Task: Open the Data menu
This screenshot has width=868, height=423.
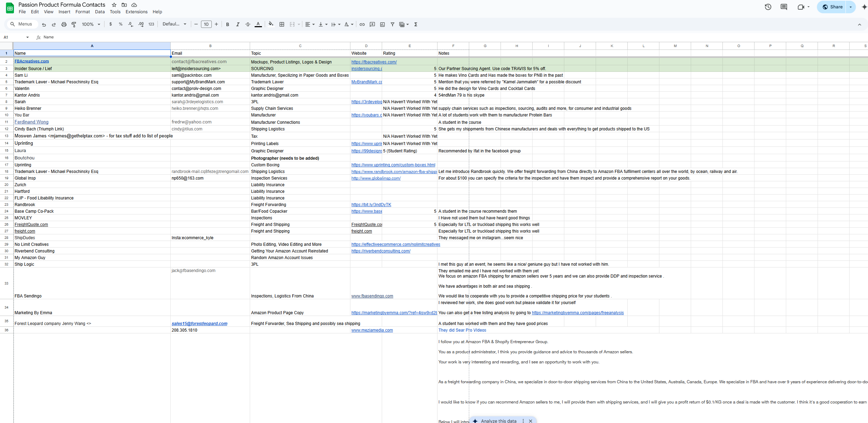Action: point(100,12)
